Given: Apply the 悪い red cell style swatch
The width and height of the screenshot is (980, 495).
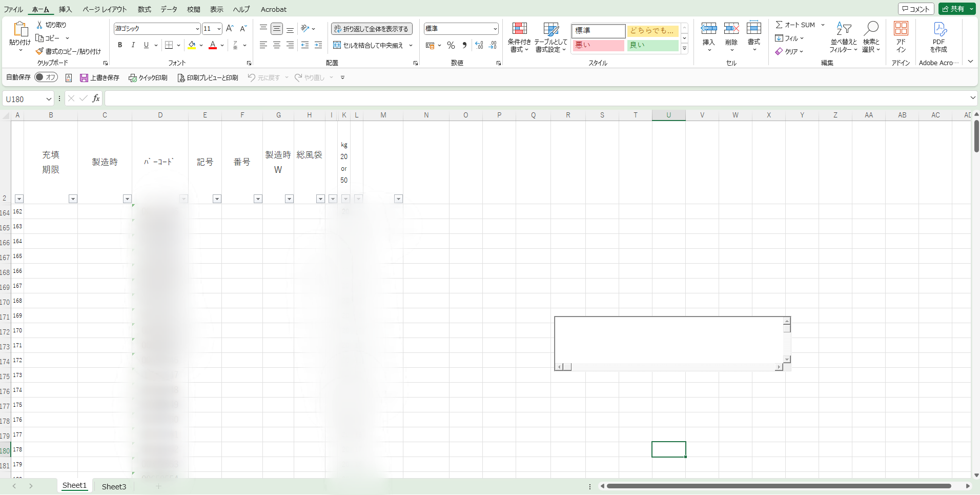Looking at the screenshot, I should 598,46.
